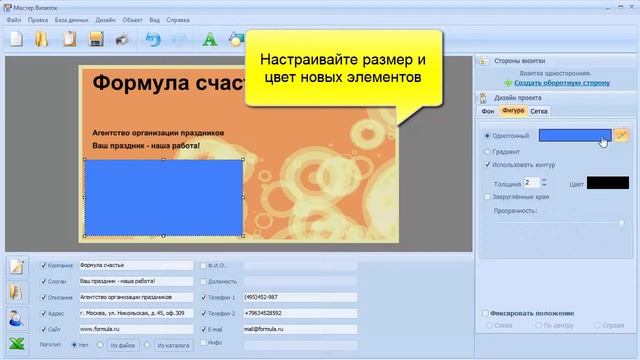Viewport: 640px width, 360px height.
Task: Enable Закруглённые края checkbox
Action: coord(487,197)
